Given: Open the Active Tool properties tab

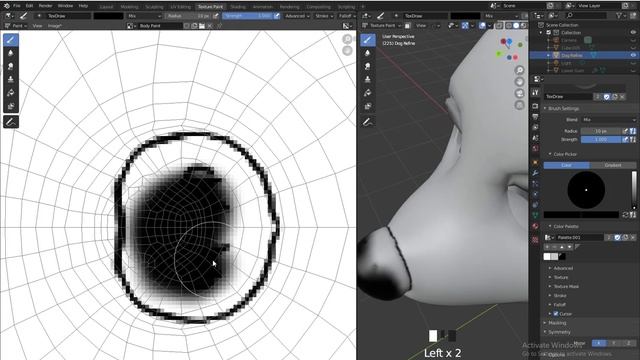Looking at the screenshot, I should pyautogui.click(x=535, y=93).
